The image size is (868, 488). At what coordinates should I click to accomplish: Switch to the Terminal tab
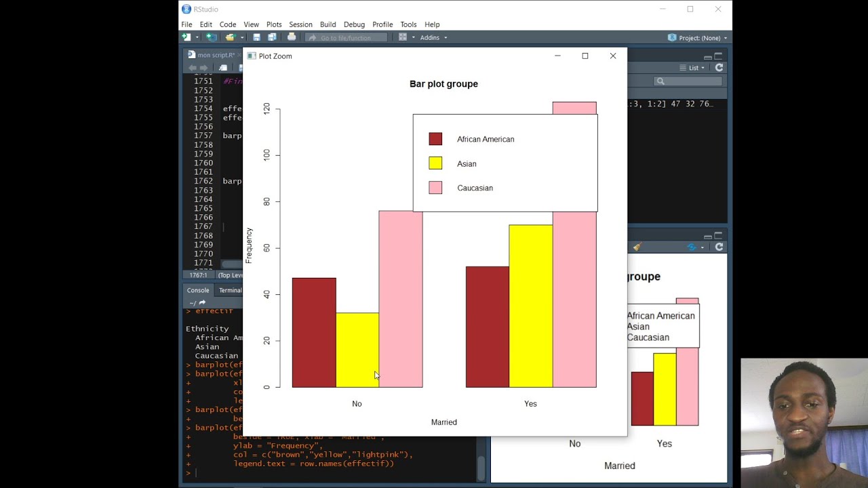click(231, 290)
